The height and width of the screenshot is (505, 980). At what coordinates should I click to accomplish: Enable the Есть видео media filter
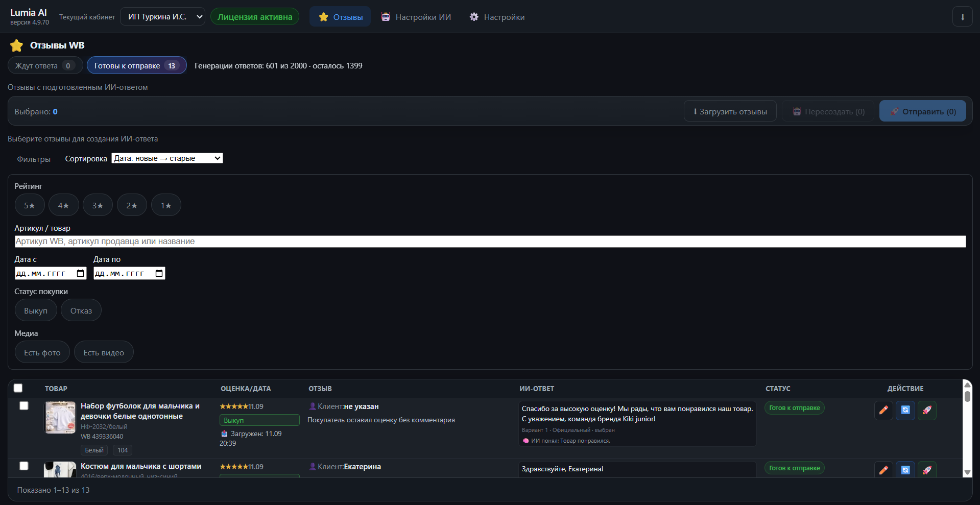104,352
